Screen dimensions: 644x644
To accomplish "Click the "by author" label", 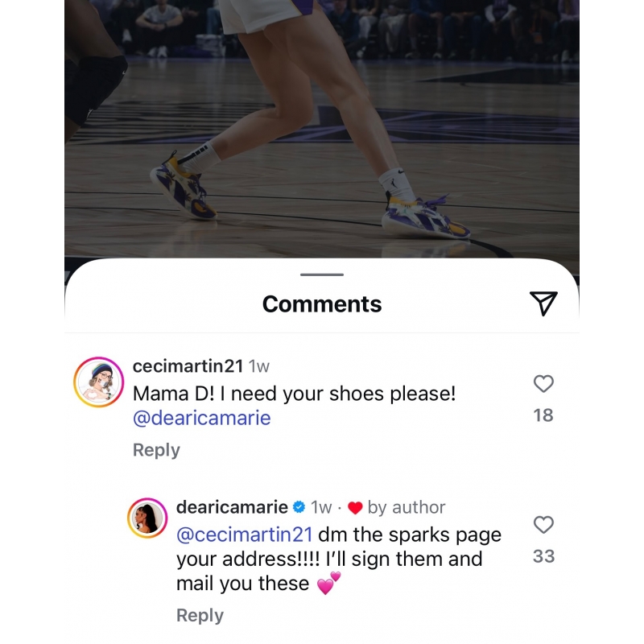I will 407,507.
